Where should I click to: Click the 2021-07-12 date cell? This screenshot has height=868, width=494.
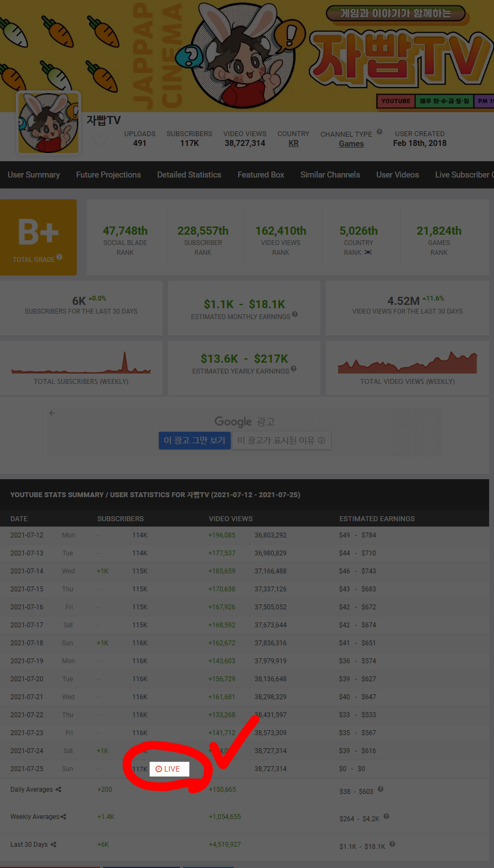tap(27, 535)
